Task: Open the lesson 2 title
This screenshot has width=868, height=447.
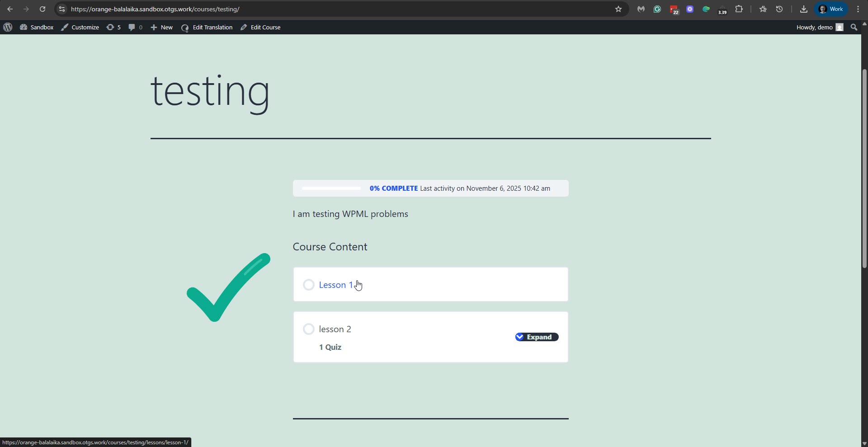Action: pyautogui.click(x=335, y=329)
